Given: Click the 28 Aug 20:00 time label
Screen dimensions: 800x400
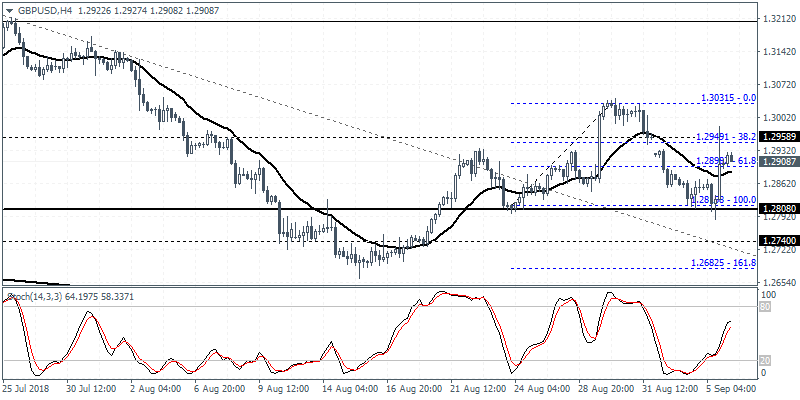Looking at the screenshot, I should point(606,389).
